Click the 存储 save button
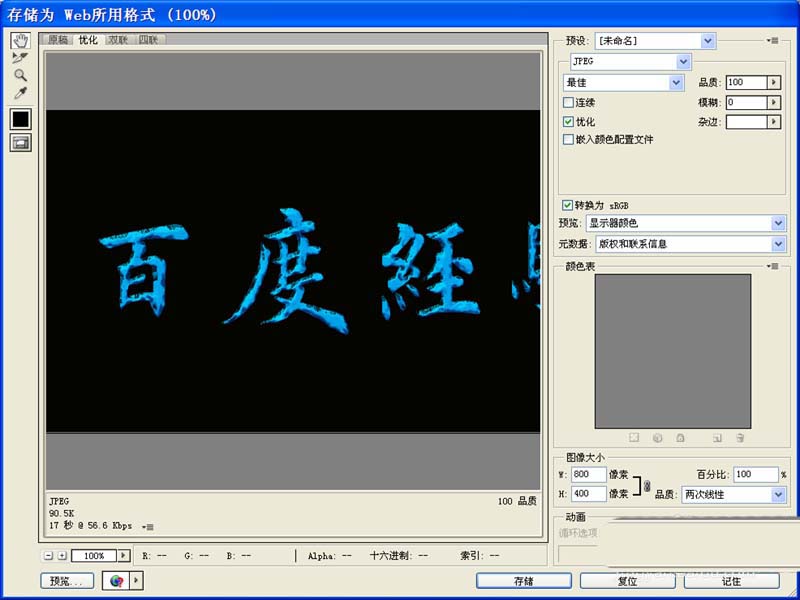This screenshot has width=800, height=600. pyautogui.click(x=523, y=581)
